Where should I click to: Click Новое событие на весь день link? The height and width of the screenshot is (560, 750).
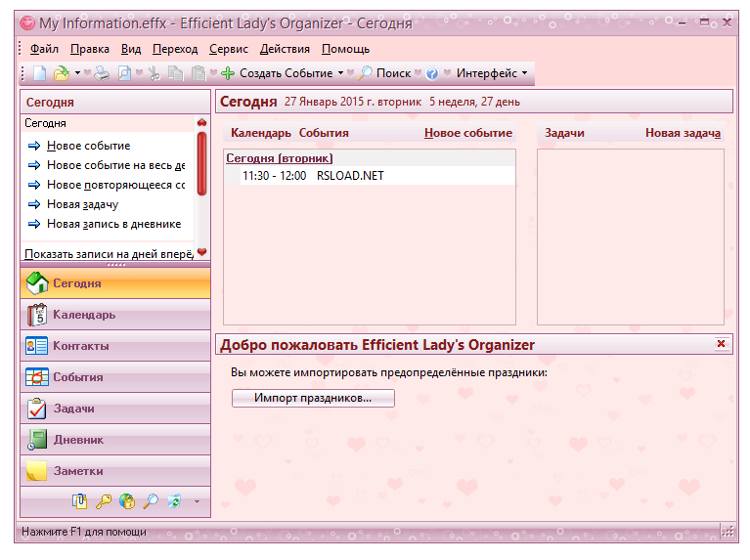pos(115,165)
